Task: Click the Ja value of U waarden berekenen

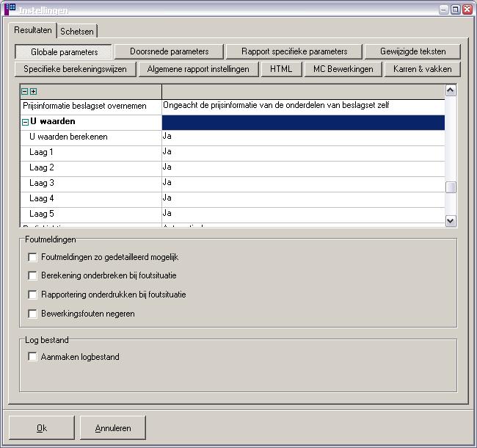Action: (303, 138)
